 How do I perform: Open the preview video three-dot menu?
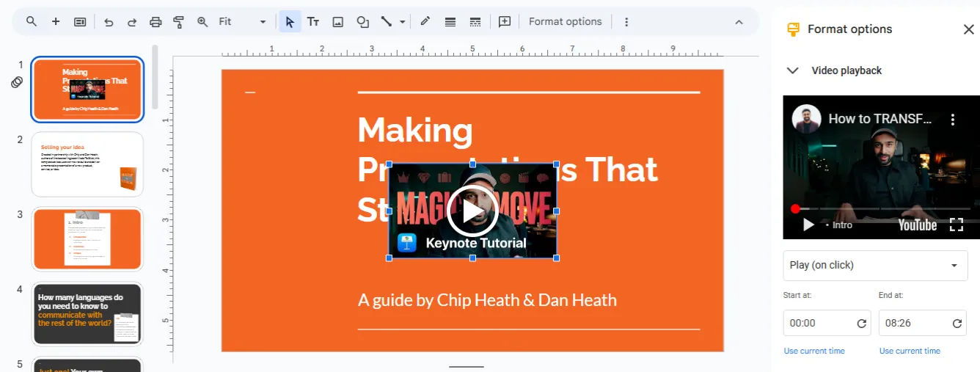[x=953, y=119]
